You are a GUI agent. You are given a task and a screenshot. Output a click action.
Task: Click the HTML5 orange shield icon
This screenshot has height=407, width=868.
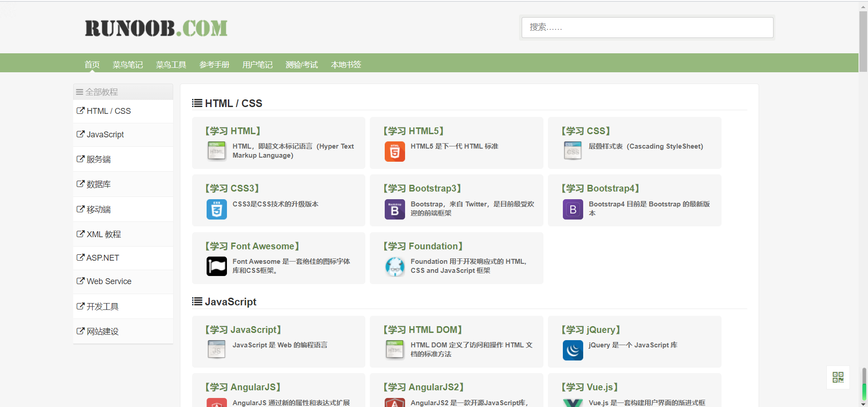pos(395,151)
